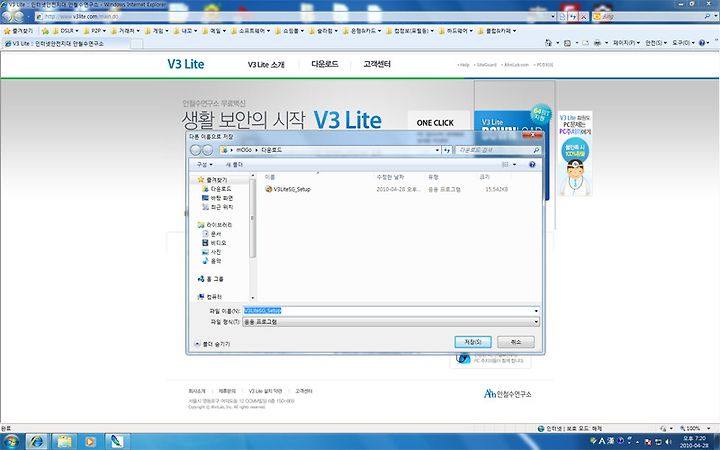
Task: Click the V3 Lite logo on webpage
Action: pos(186,64)
